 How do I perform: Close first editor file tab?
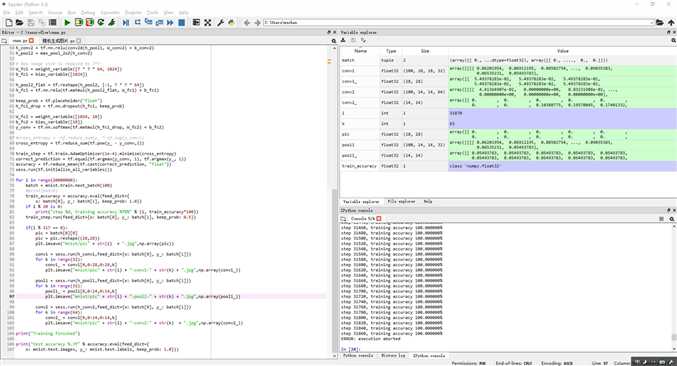tap(31, 41)
